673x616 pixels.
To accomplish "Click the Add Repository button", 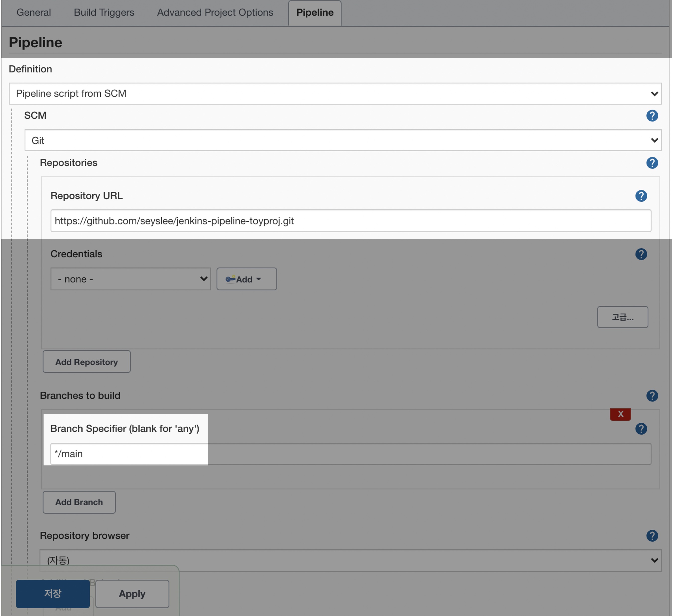I will click(x=86, y=362).
